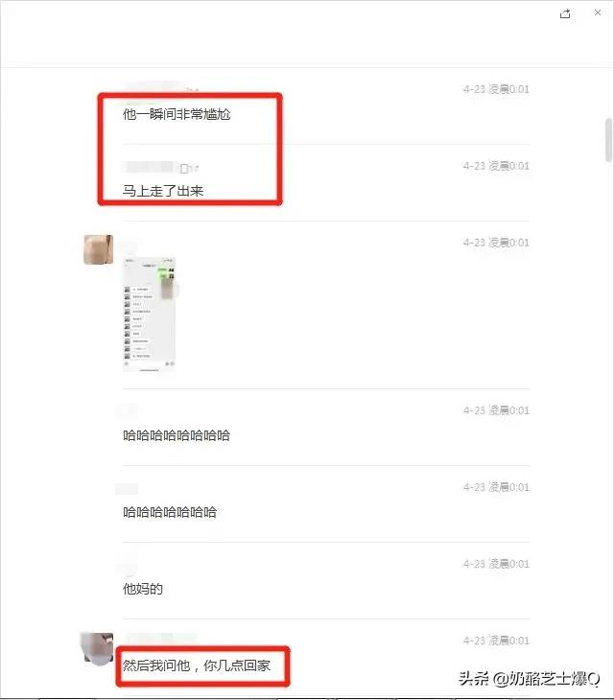This screenshot has height=700, width=614.
Task: Click the message 然后我问他，你几点回家
Action: pos(197,665)
